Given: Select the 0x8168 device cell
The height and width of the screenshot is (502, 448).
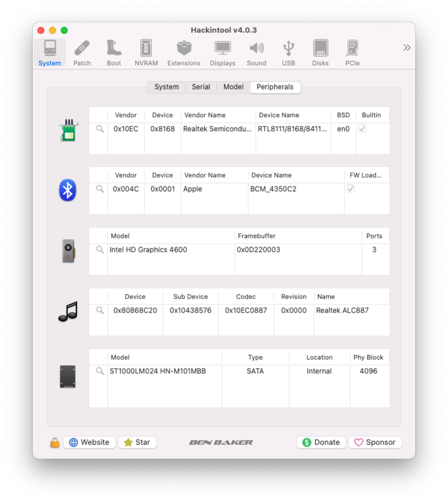Looking at the screenshot, I should 163,129.
